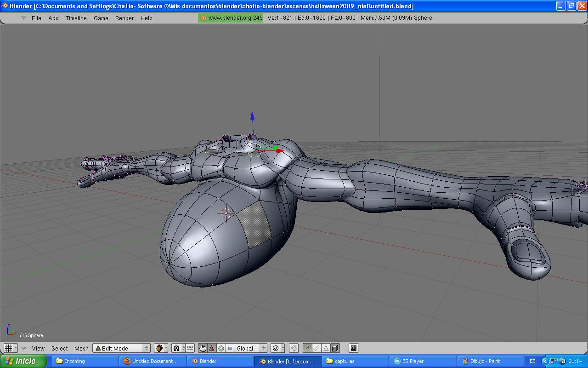Click the render this window image icon
This screenshot has width=588, height=368.
click(353, 348)
